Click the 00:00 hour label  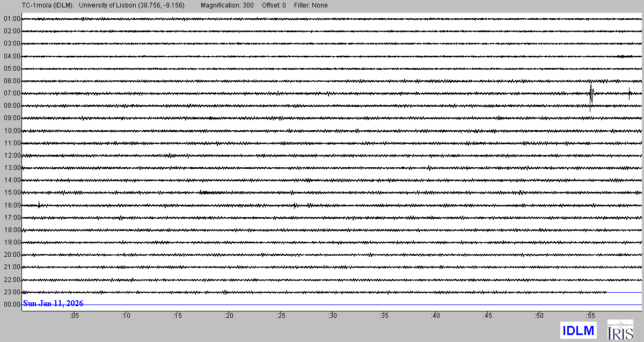[12, 304]
